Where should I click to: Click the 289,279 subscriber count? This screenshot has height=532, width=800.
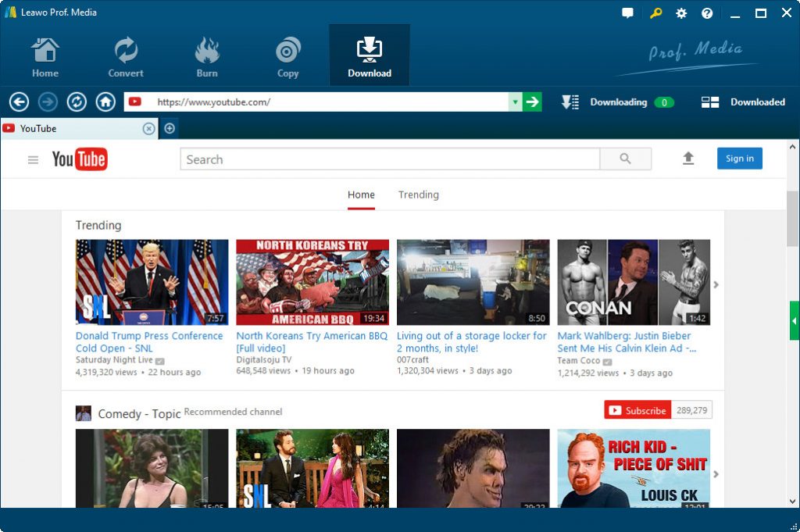click(692, 410)
